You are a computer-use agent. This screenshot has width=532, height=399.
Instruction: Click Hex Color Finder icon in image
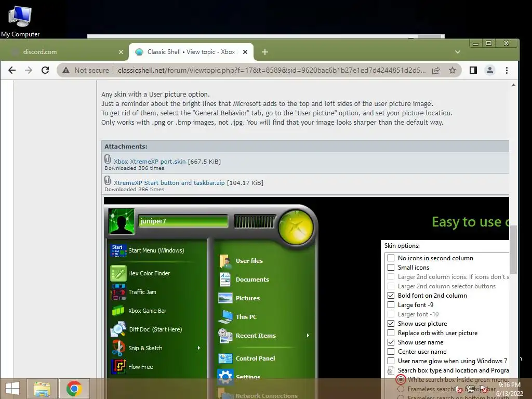[x=118, y=273]
